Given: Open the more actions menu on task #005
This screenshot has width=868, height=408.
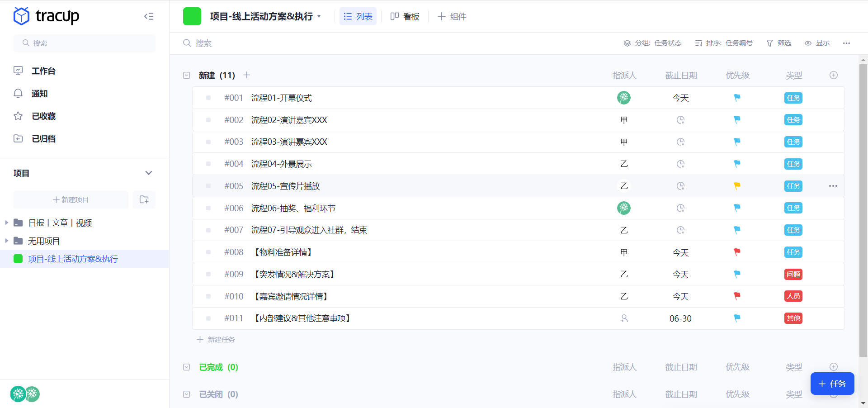Looking at the screenshot, I should point(834,185).
